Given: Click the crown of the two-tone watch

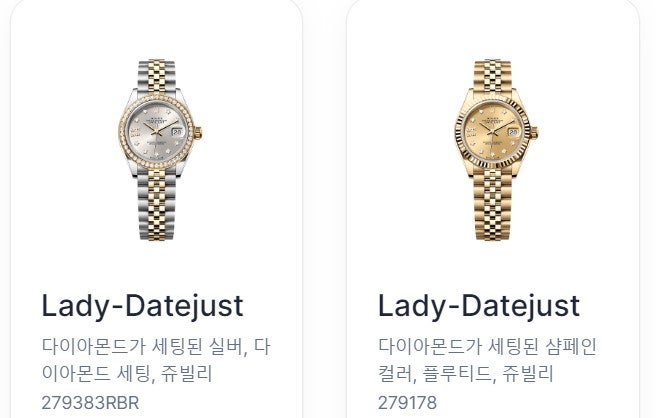Looking at the screenshot, I should pos(198,133).
